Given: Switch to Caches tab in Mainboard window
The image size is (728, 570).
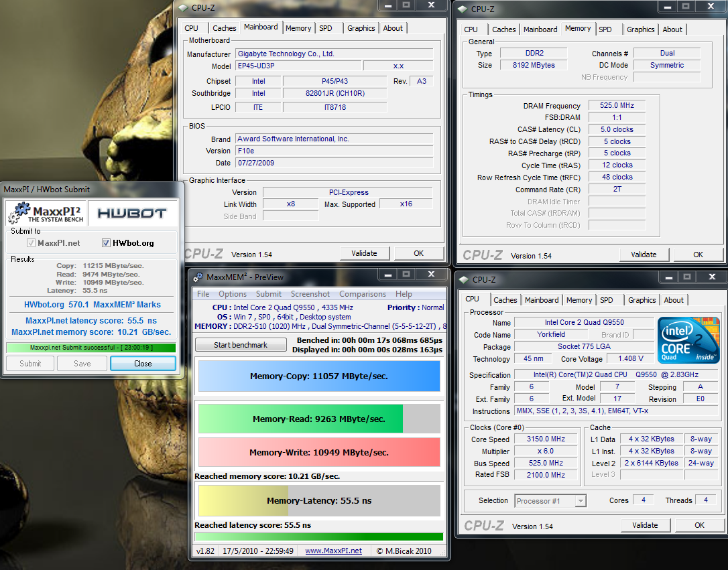Looking at the screenshot, I should click(225, 28).
